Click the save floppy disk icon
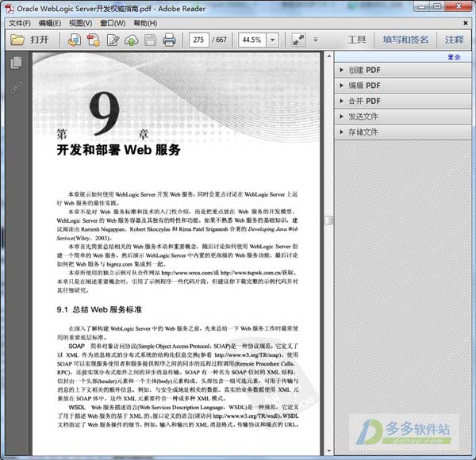Screen dimensions: 476x460 coord(150,40)
